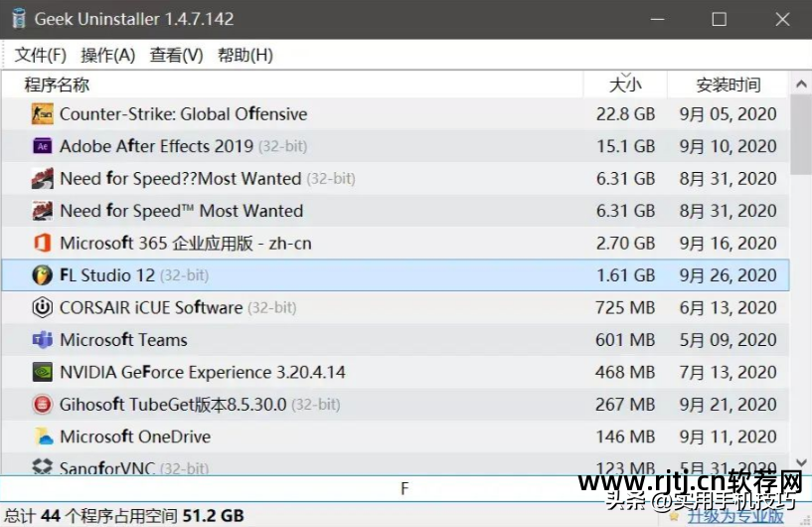The width and height of the screenshot is (812, 527).
Task: Select Counter-Strike: Global Offensive row name
Action: point(183,114)
